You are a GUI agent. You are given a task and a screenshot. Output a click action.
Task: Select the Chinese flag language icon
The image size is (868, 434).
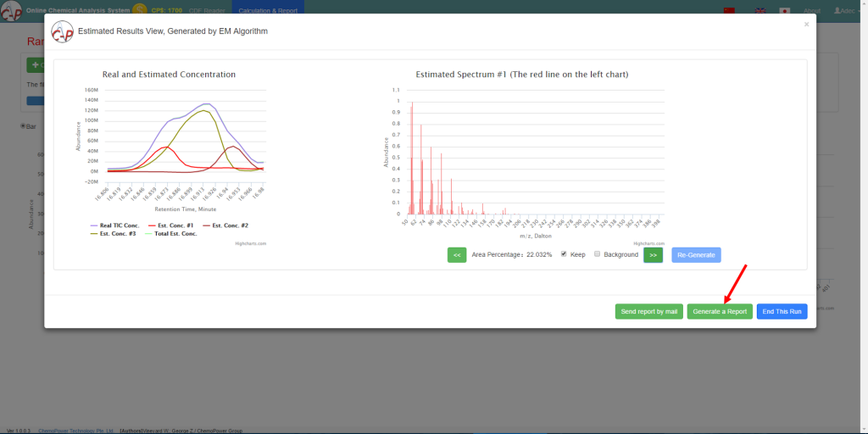pos(728,11)
